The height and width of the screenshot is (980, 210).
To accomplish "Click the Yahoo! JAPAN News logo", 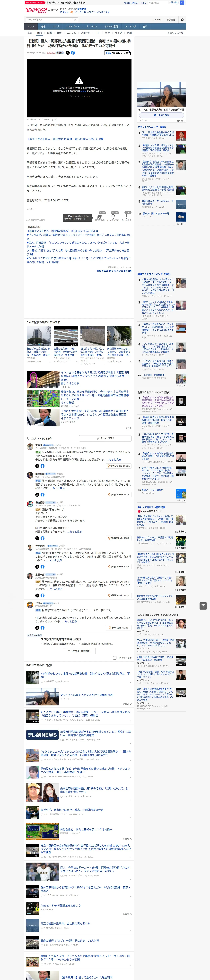I will 42,10.
